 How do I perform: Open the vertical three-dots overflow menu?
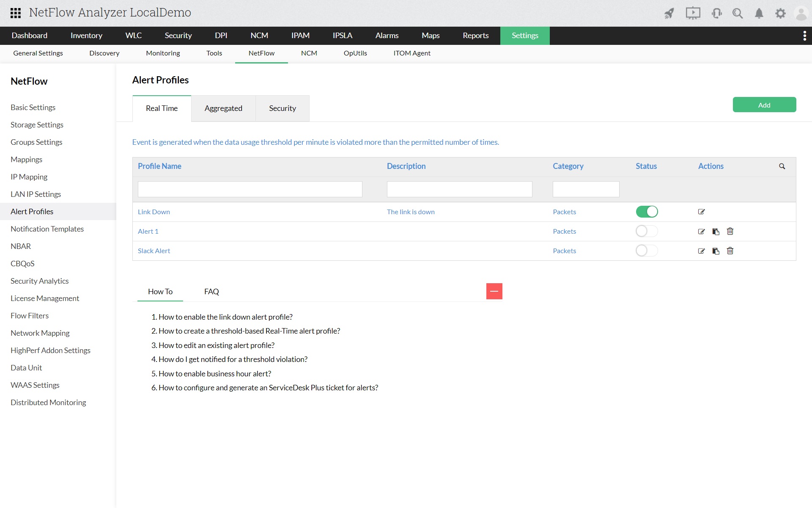pos(804,36)
